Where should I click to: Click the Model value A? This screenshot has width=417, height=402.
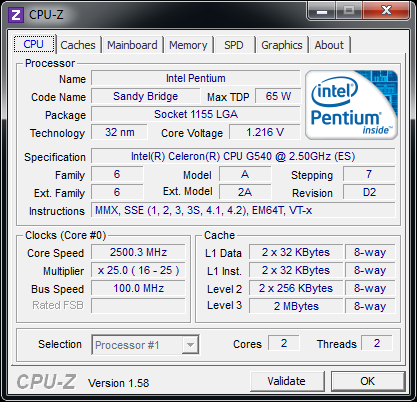[x=245, y=174]
